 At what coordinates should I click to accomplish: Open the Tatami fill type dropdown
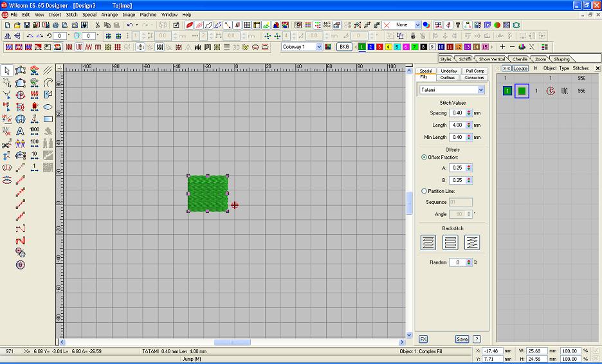coord(480,90)
